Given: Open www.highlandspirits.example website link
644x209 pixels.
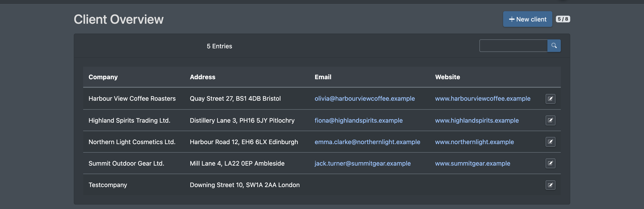Looking at the screenshot, I should (x=477, y=120).
